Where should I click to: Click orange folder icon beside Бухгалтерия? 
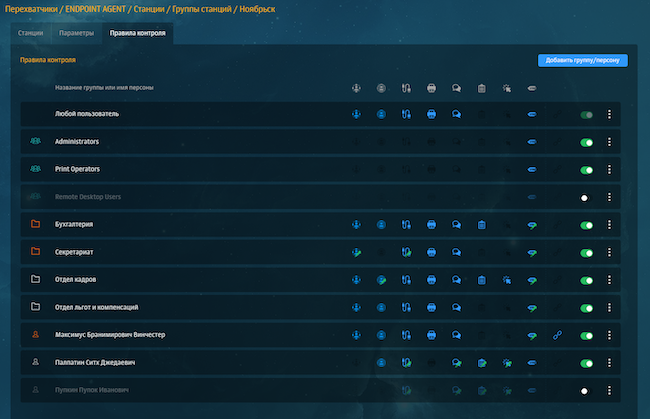[x=36, y=224]
